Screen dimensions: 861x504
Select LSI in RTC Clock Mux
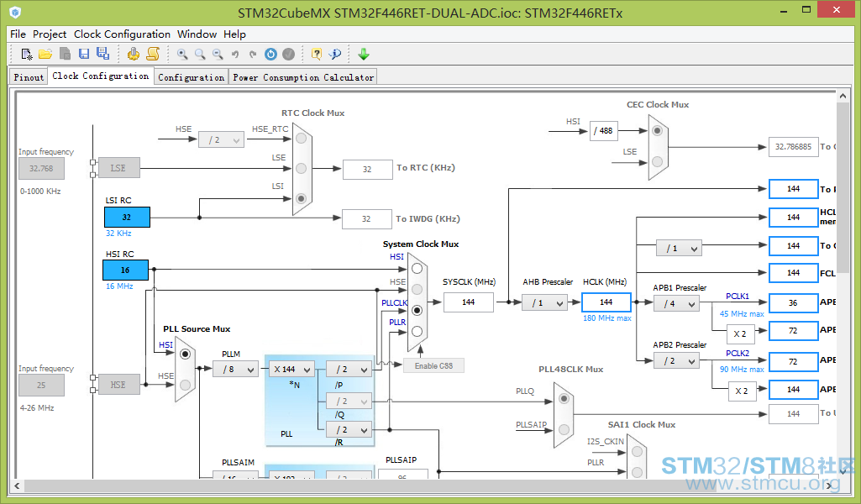(301, 198)
